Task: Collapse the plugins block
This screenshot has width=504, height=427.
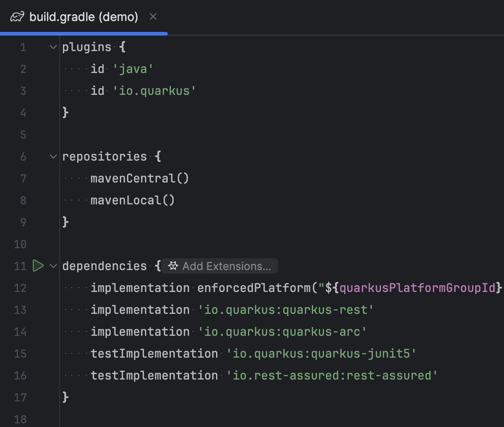Action: coord(53,47)
